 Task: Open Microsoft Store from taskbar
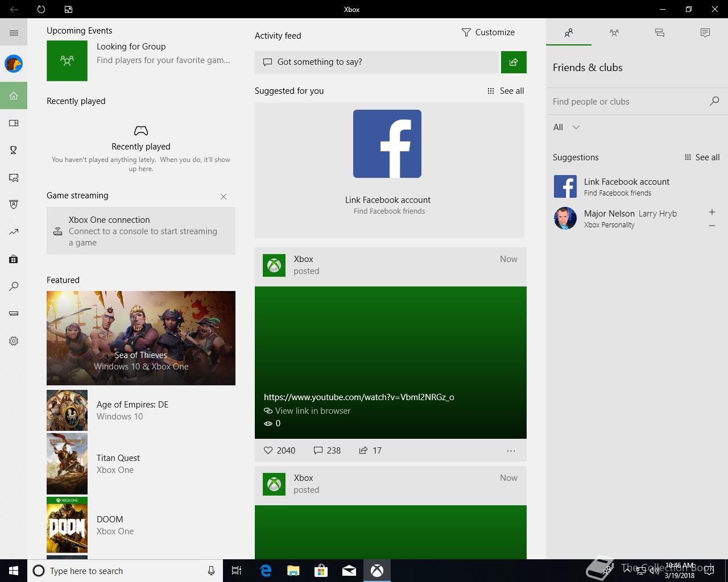321,571
